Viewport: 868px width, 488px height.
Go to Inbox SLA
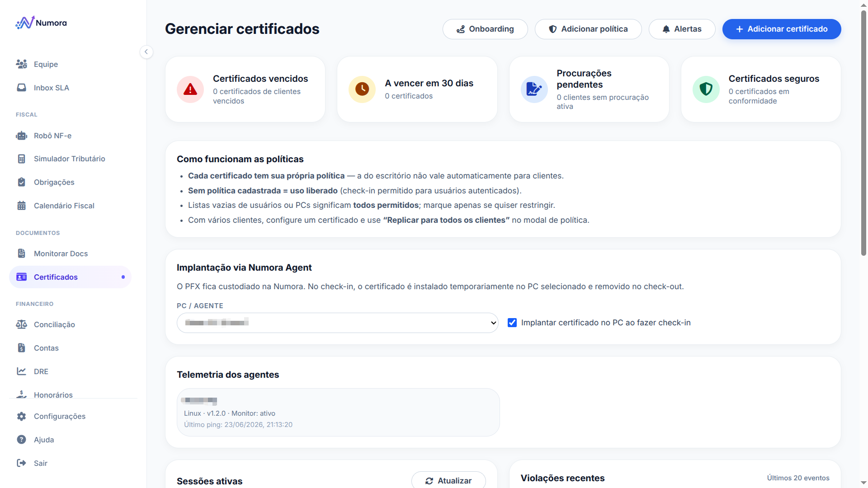click(70, 88)
